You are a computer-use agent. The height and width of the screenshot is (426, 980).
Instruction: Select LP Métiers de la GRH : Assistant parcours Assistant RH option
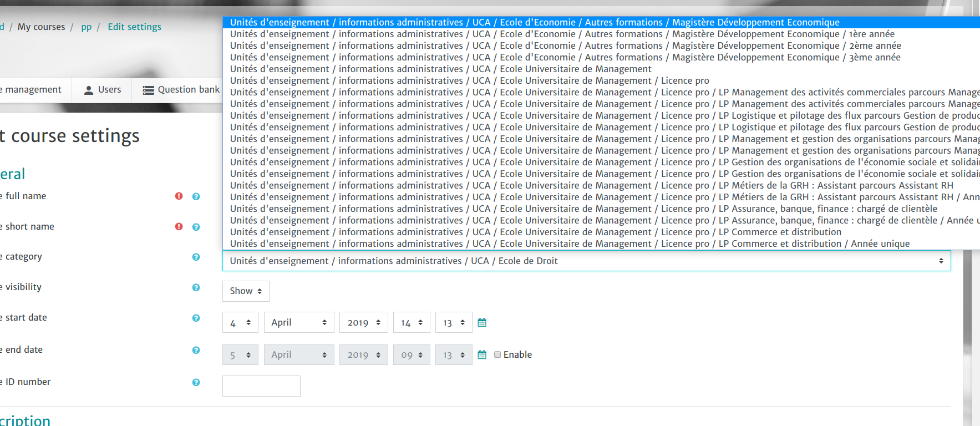tap(601, 185)
